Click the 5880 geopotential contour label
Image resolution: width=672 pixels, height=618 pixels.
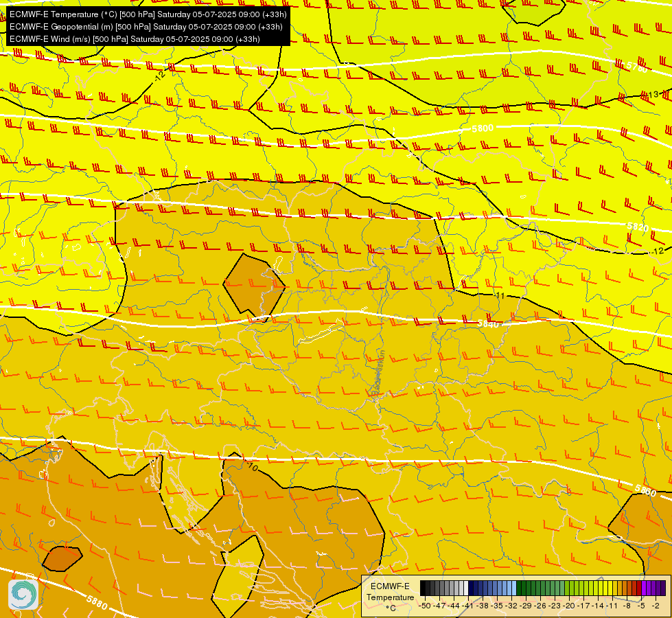[x=96, y=602]
